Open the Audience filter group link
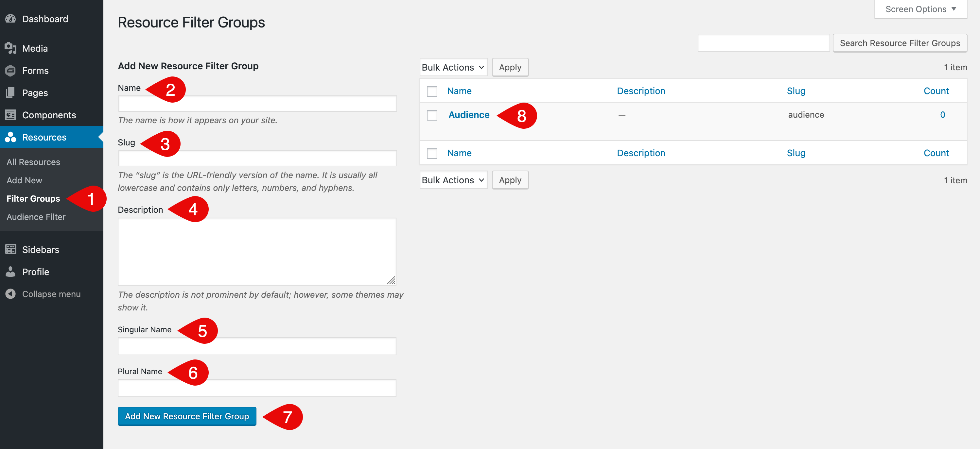Viewport: 980px width, 449px height. point(469,114)
